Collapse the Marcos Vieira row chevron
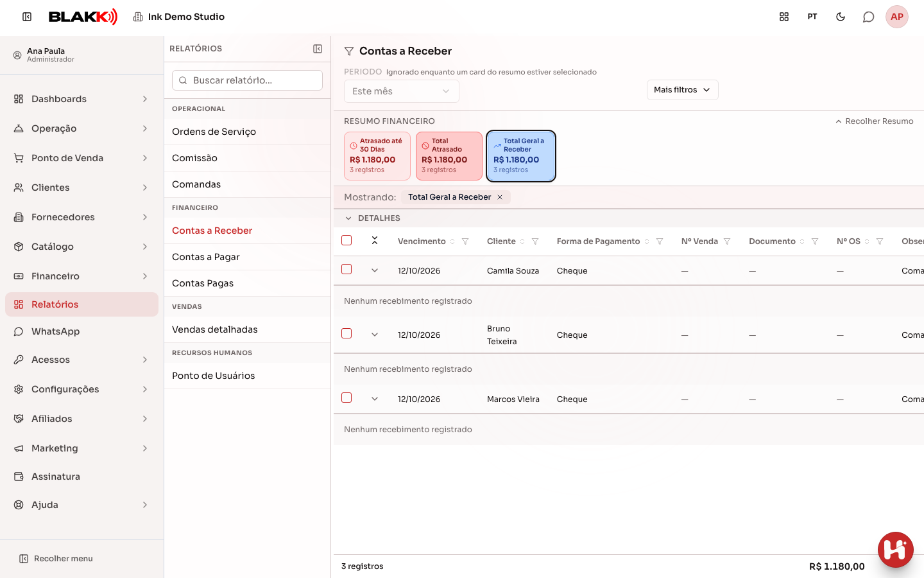 375,399
